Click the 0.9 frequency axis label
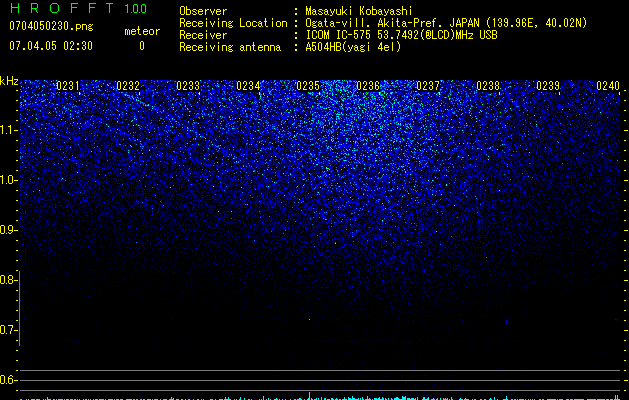This screenshot has height=400, width=629. (8, 230)
